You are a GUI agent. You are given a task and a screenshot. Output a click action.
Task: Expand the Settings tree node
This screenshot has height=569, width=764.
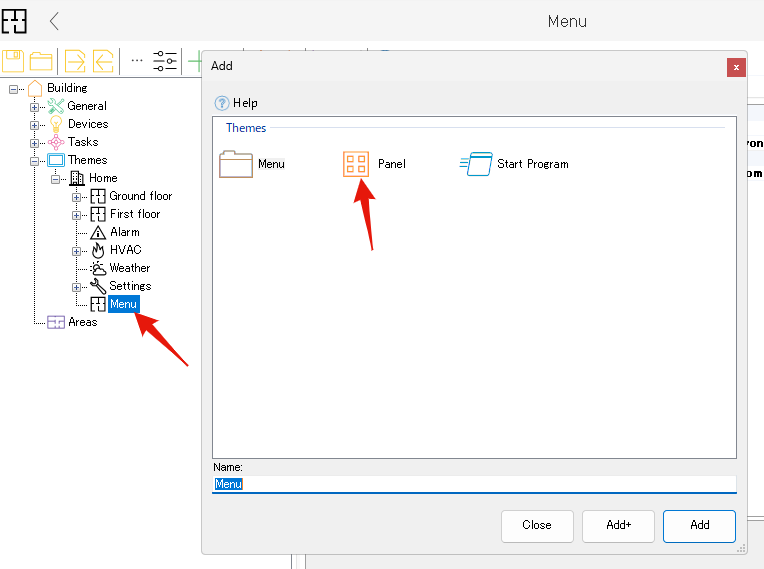(76, 287)
